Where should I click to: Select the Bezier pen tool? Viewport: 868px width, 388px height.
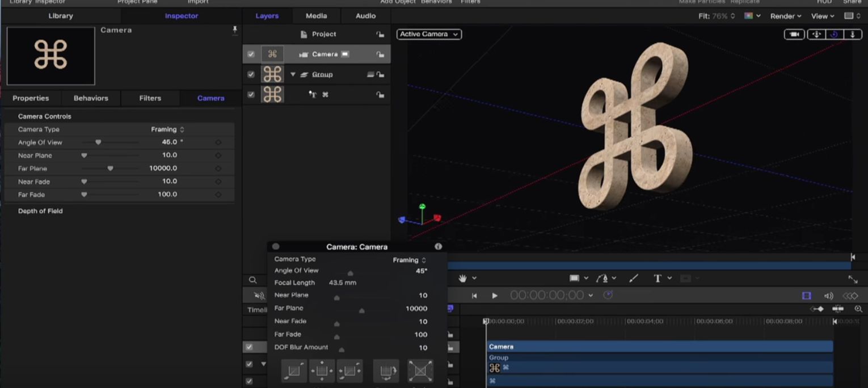(602, 279)
